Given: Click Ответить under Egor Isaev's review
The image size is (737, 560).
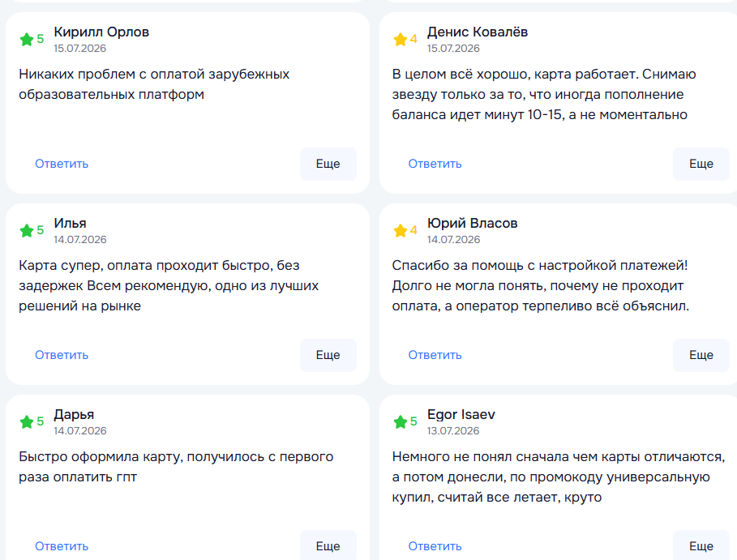Looking at the screenshot, I should click(435, 546).
